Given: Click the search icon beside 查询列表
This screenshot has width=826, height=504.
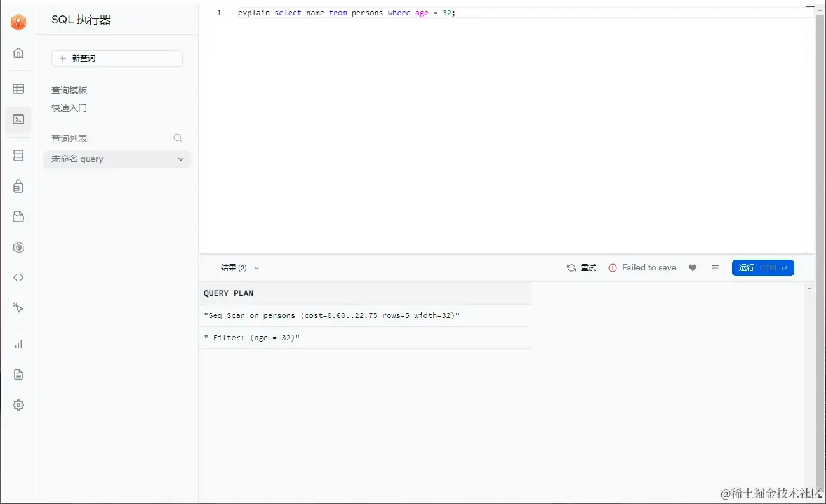Looking at the screenshot, I should 178,138.
